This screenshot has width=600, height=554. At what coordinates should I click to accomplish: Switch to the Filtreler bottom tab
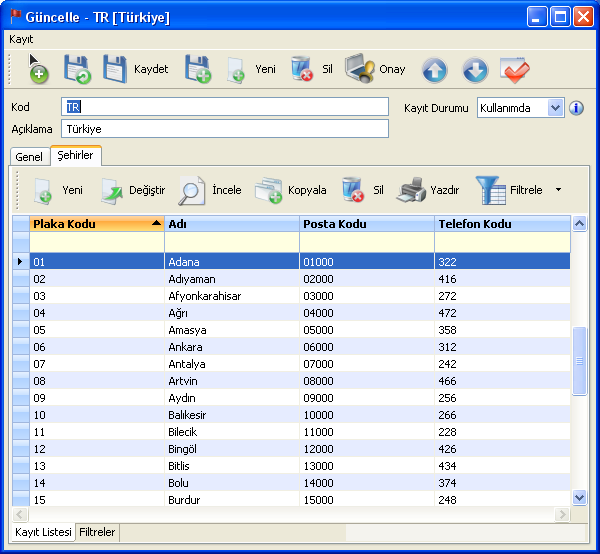pyautogui.click(x=97, y=533)
